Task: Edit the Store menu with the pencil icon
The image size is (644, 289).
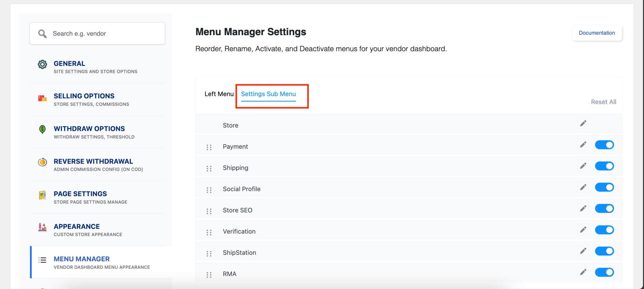Action: (583, 124)
